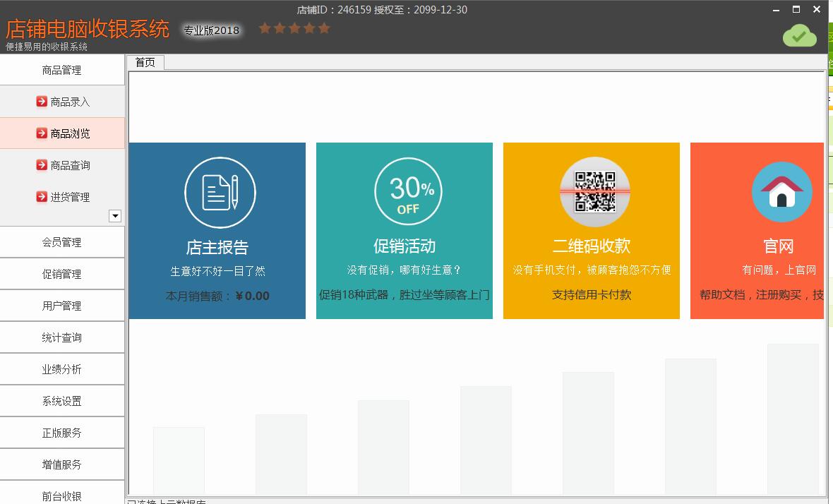
Task: Click the 促销18种武器 text line
Action: 404,295
